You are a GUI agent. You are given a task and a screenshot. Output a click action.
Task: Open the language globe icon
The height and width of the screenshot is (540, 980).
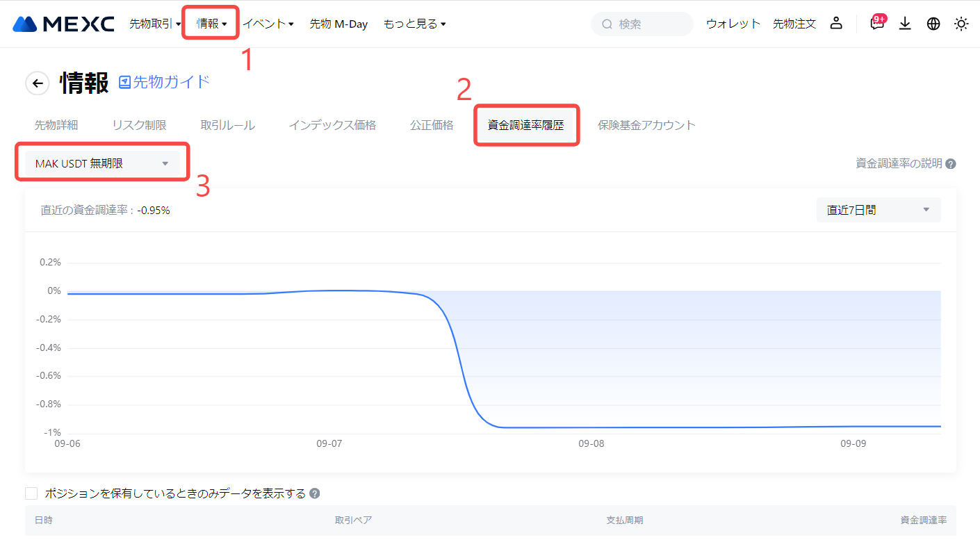pos(933,24)
